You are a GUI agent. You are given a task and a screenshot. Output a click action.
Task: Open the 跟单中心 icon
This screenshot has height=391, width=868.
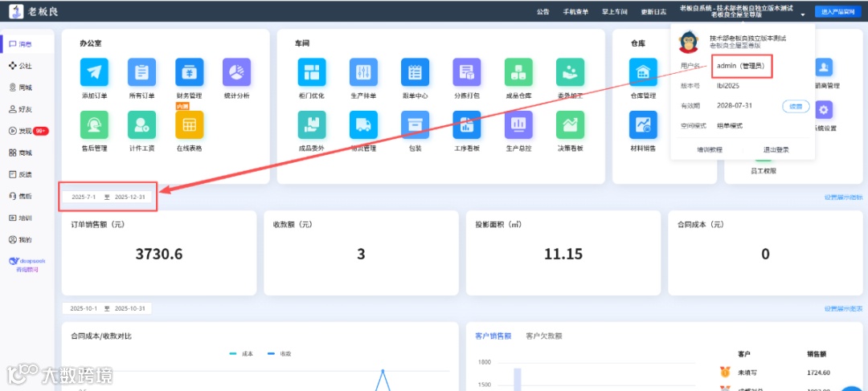tap(416, 72)
